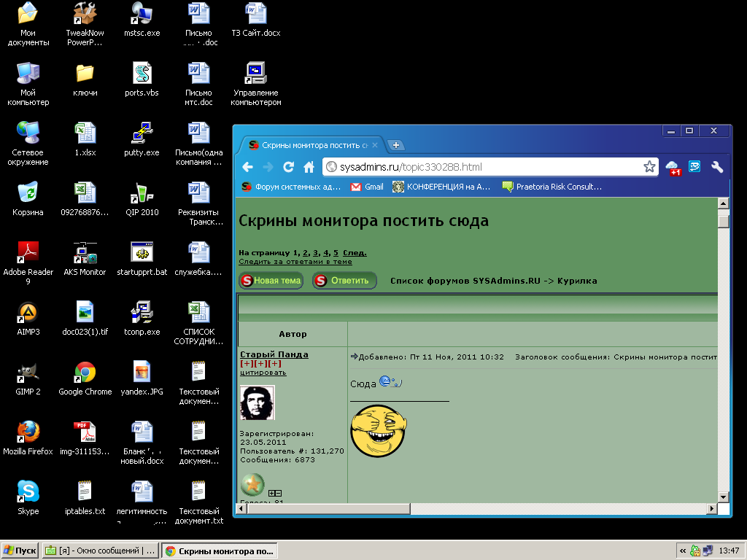Reply with the Ответить button
This screenshot has height=560, width=747.
pos(344,281)
